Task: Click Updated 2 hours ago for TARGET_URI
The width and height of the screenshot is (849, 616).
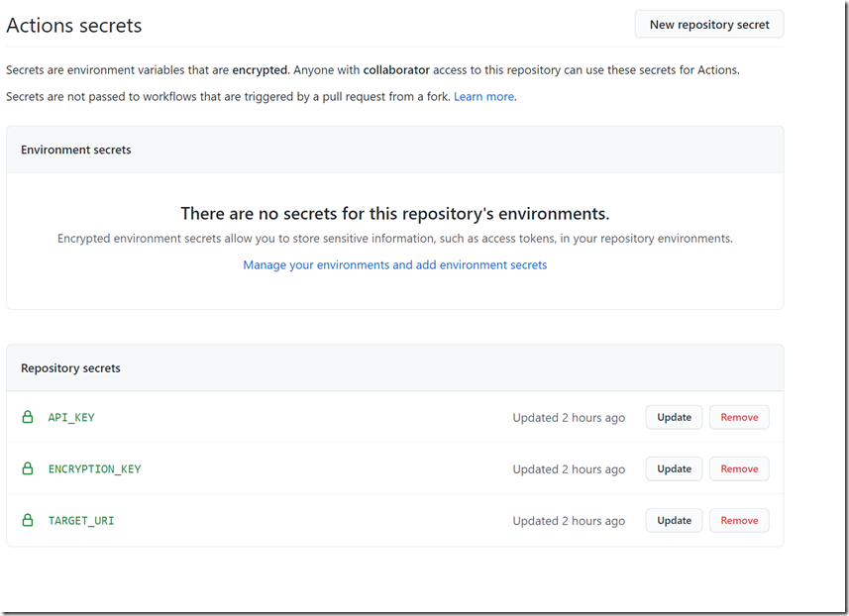Action: click(569, 521)
